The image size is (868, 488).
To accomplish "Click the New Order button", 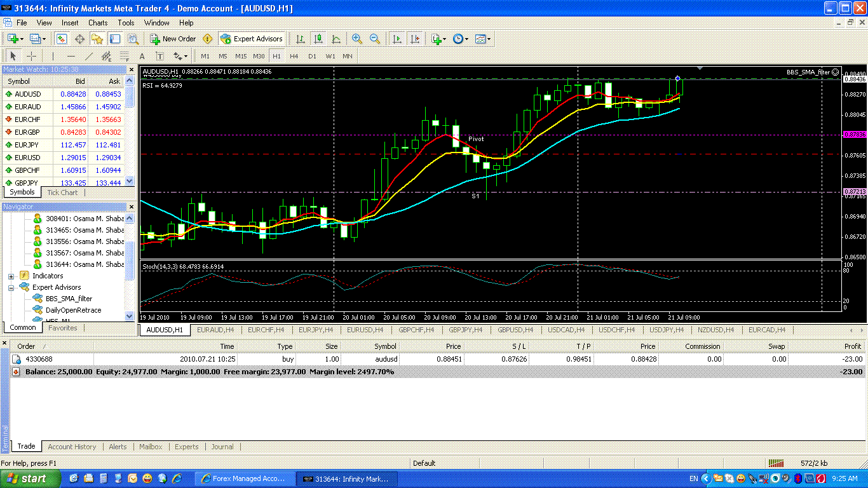I will 173,39.
